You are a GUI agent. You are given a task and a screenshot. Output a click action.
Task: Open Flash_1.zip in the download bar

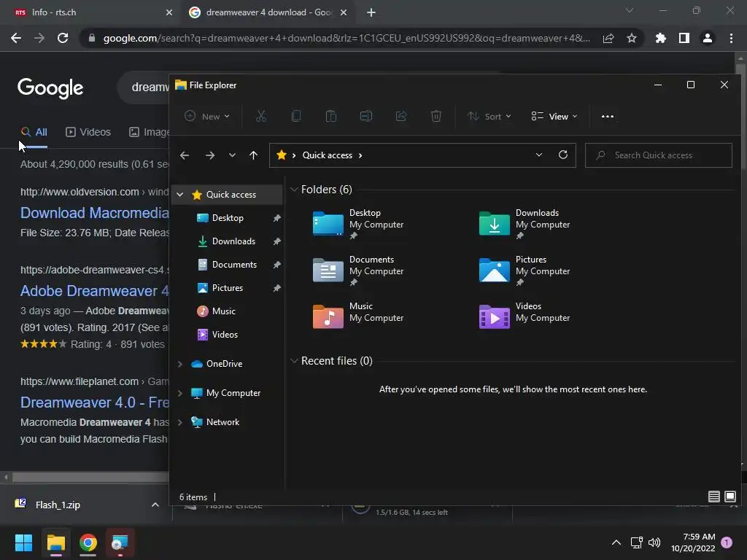[58, 505]
